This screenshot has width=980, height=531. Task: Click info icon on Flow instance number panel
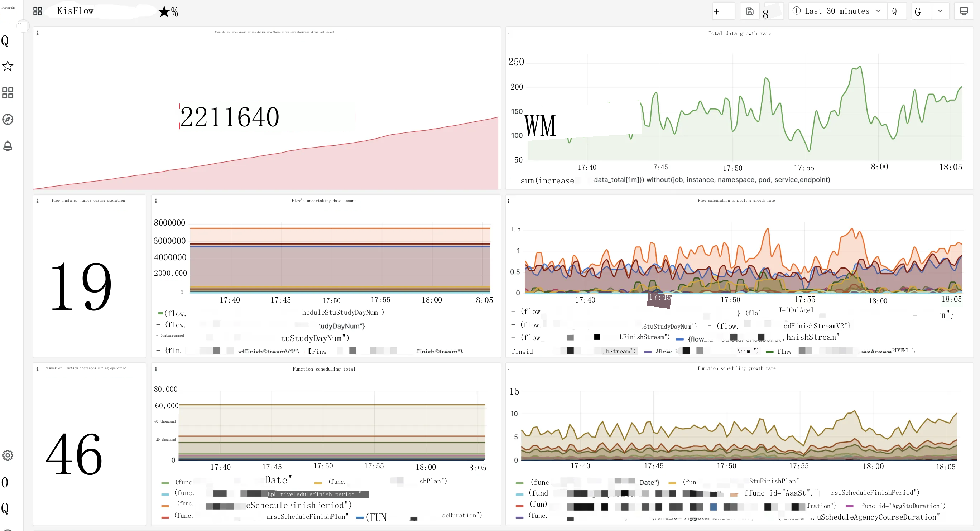(x=37, y=201)
